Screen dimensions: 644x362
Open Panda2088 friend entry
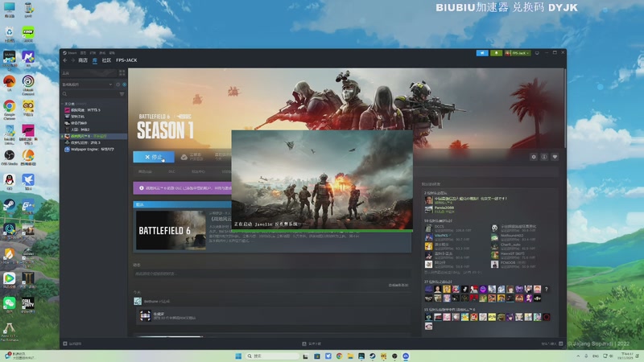tap(444, 209)
